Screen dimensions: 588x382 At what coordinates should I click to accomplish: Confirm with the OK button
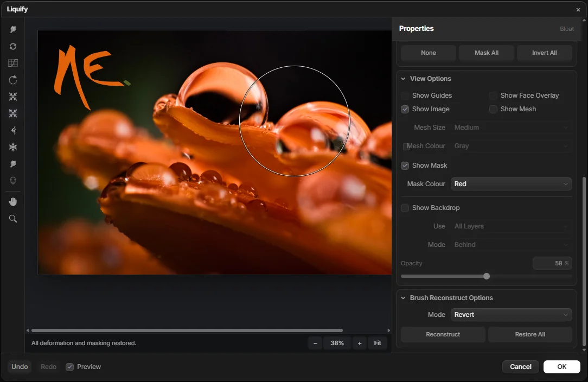tap(562, 367)
